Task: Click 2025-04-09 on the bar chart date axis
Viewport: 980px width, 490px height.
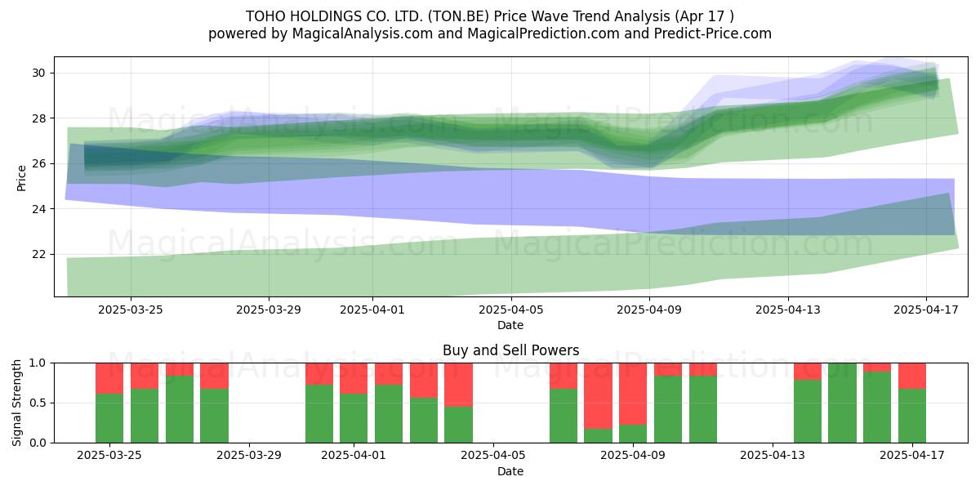Action: (x=633, y=456)
